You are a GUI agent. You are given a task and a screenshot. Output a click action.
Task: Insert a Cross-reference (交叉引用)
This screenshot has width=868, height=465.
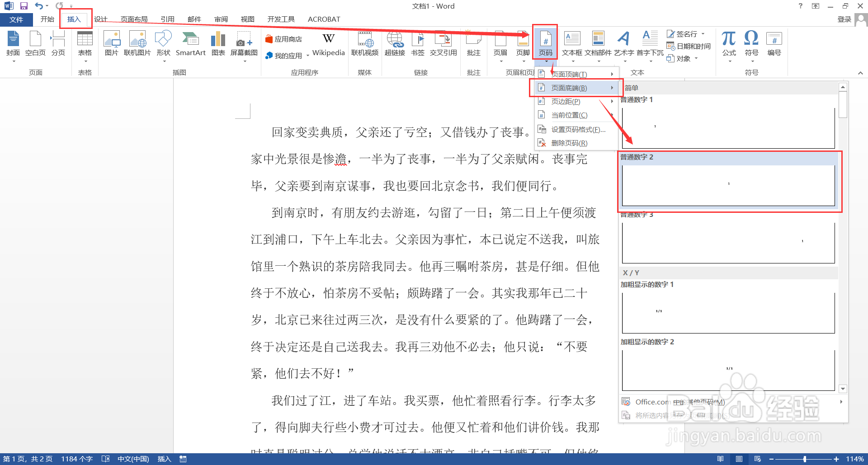[x=443, y=44]
